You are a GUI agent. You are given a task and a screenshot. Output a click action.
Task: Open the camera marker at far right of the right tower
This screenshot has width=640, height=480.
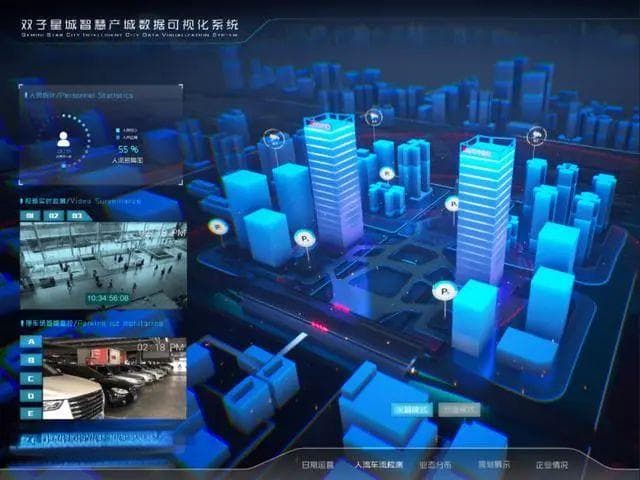pyautogui.click(x=536, y=136)
